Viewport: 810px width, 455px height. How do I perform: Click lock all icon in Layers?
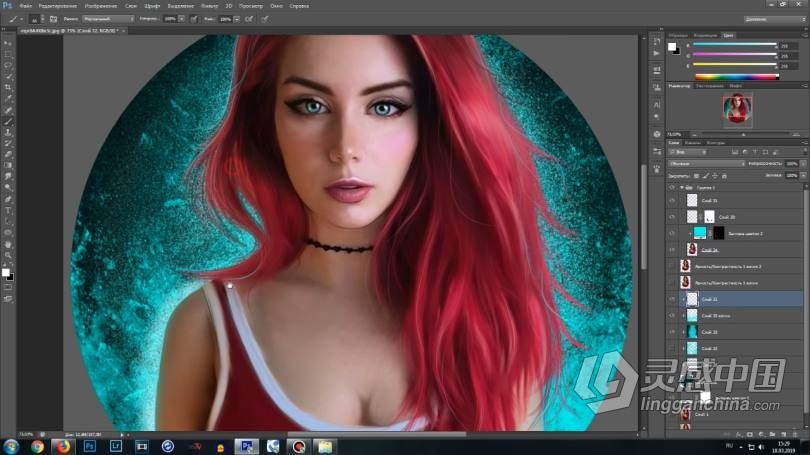[724, 176]
